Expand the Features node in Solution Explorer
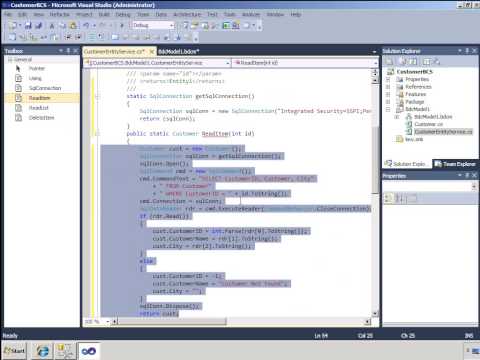Image resolution: width=480 pixels, height=360 pixels. tap(388, 94)
